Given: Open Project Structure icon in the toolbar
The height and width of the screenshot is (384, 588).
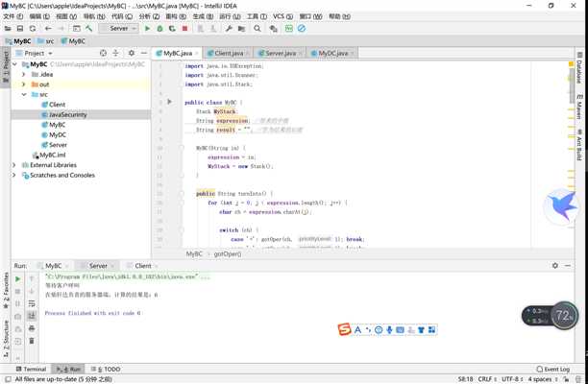Looking at the screenshot, I should (241, 29).
